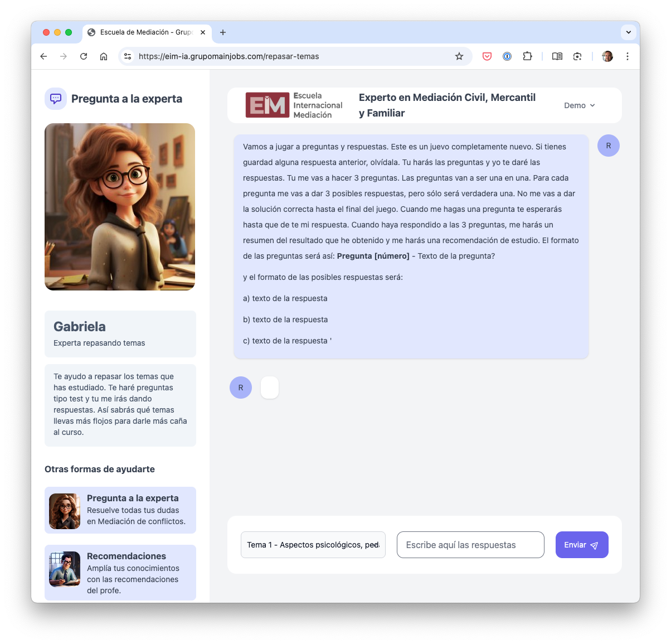Open the Tema 1 topic selector

tap(313, 545)
